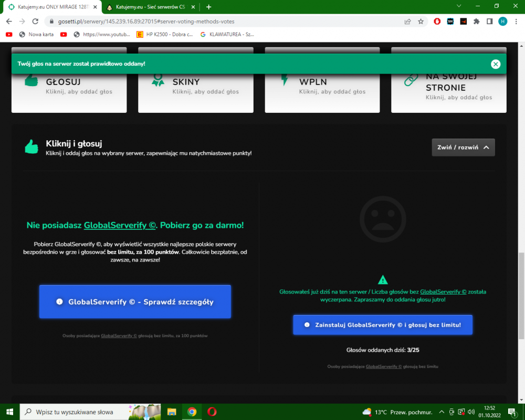525x420 pixels.
Task: Open GlobalServerify link in the already-voted warning message
Action: tap(443, 292)
